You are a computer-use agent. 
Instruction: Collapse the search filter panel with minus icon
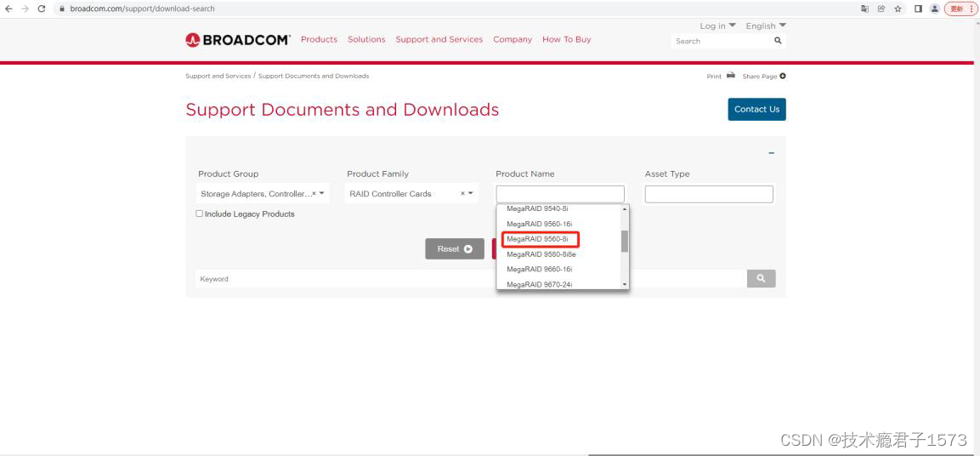point(771,153)
